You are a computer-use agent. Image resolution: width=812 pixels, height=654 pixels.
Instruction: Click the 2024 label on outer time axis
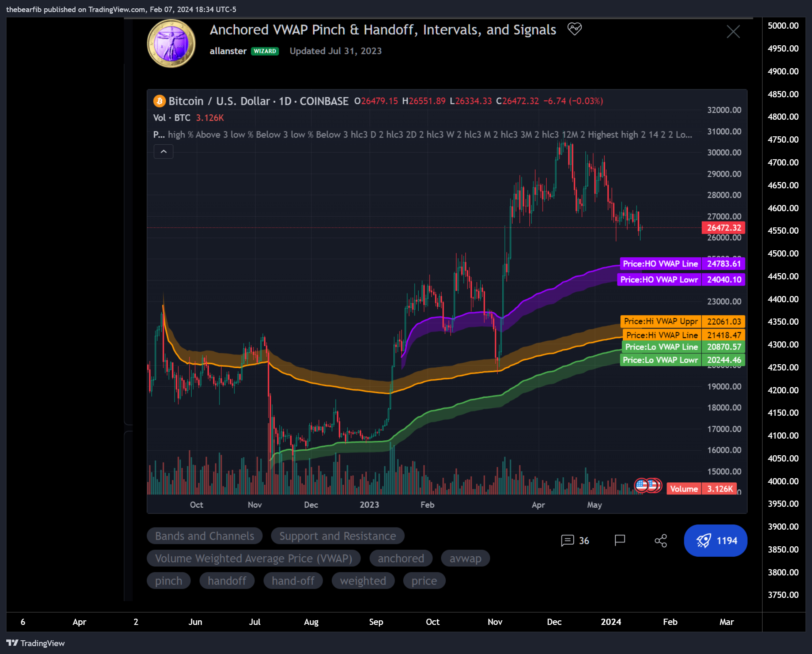pyautogui.click(x=611, y=622)
